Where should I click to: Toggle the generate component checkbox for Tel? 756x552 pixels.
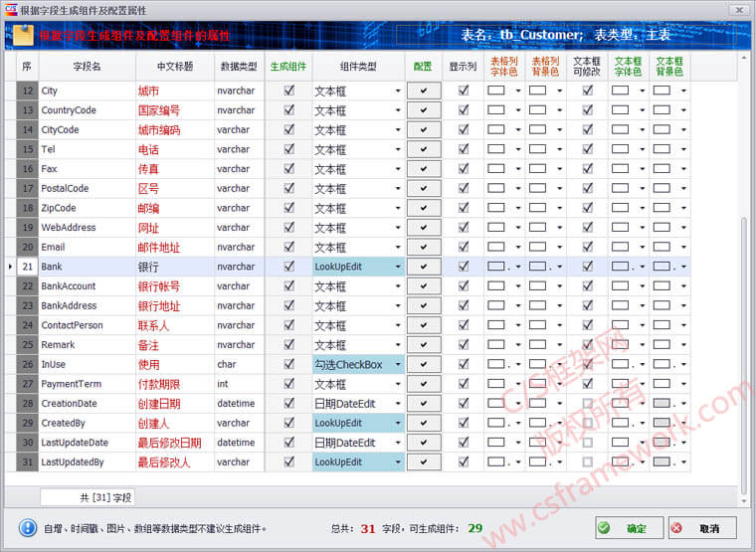(x=288, y=149)
